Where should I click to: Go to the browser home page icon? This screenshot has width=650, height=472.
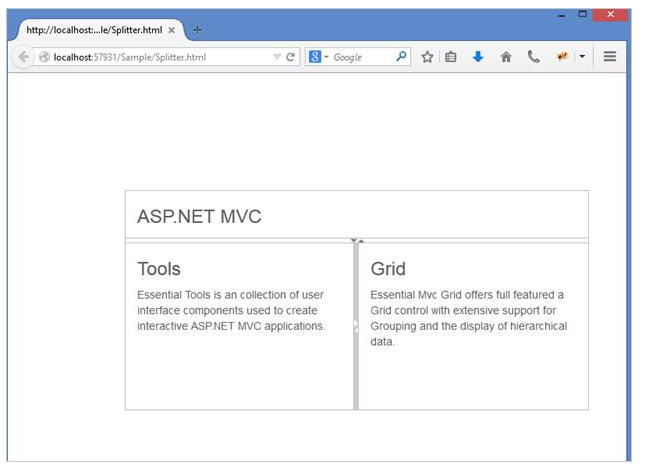[506, 57]
